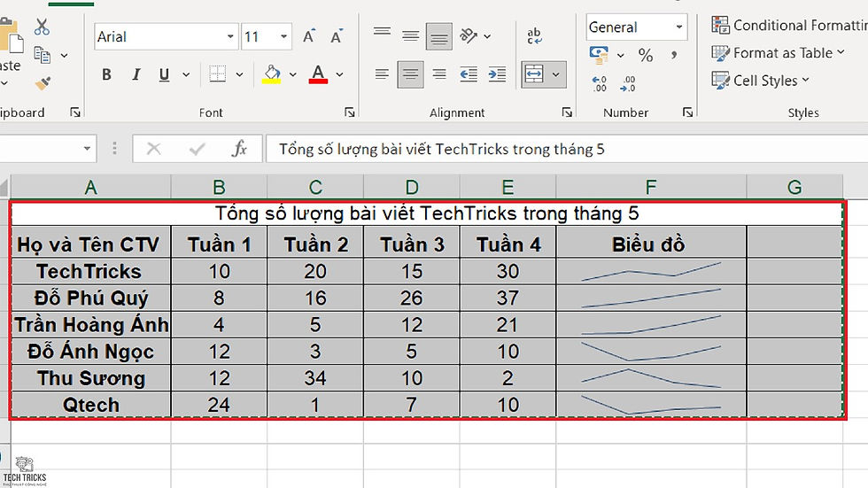Apply Comma Style

pos(674,55)
